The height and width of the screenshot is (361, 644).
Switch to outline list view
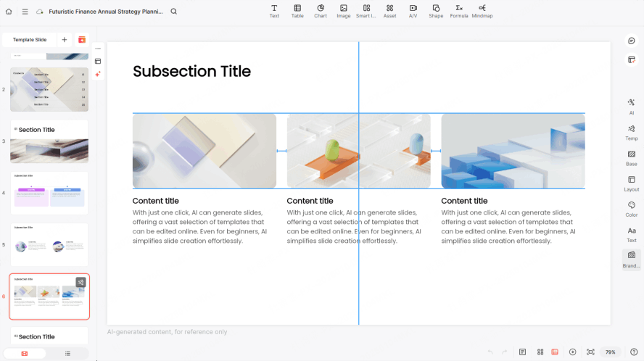(67, 353)
